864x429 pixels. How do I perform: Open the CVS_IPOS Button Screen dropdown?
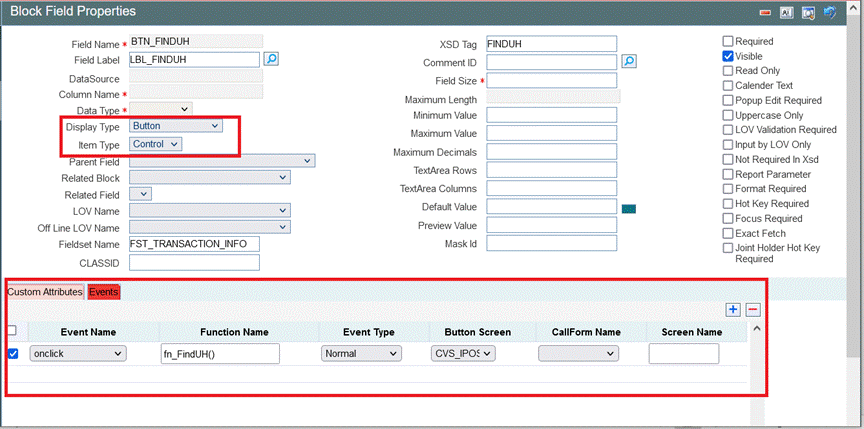pos(463,354)
